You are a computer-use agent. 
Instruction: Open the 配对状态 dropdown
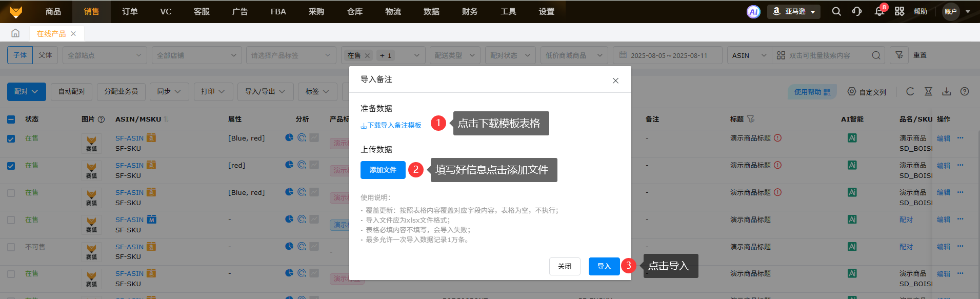510,55
